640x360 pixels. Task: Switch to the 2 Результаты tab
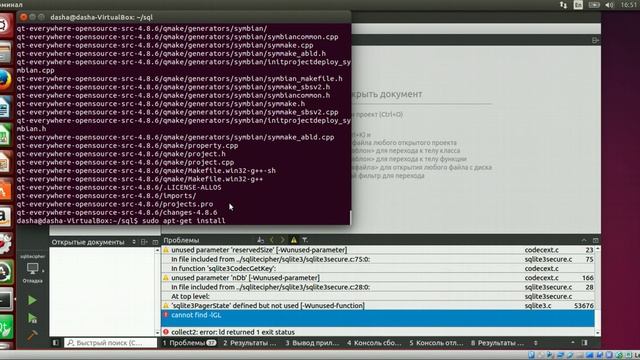[249, 343]
